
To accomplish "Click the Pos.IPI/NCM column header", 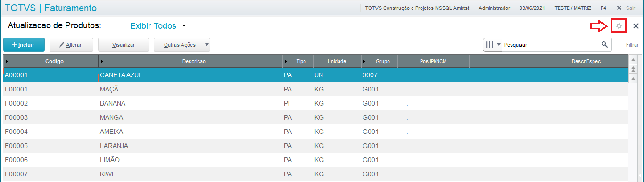I will click(x=433, y=62).
